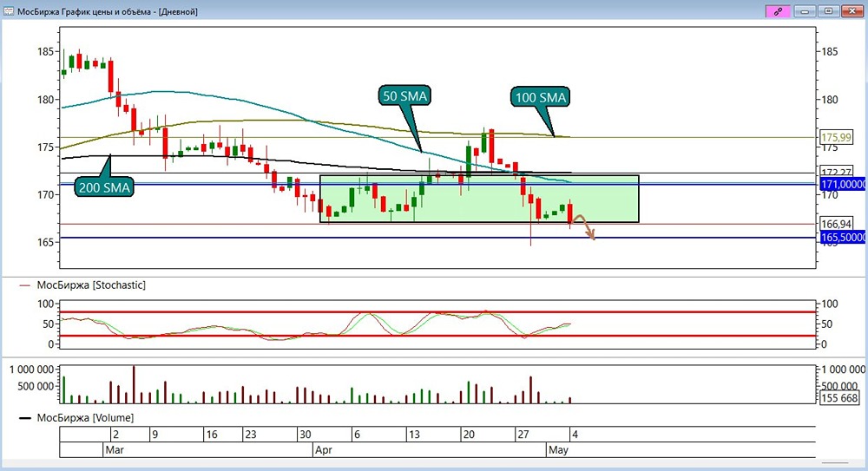Open the window system menu icon beside МосБиржа title
The height and width of the screenshot is (471, 868).
pos(9,11)
